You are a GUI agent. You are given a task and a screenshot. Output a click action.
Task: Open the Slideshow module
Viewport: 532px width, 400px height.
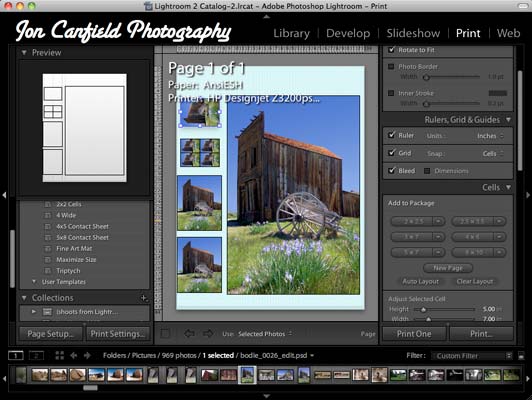(x=413, y=33)
